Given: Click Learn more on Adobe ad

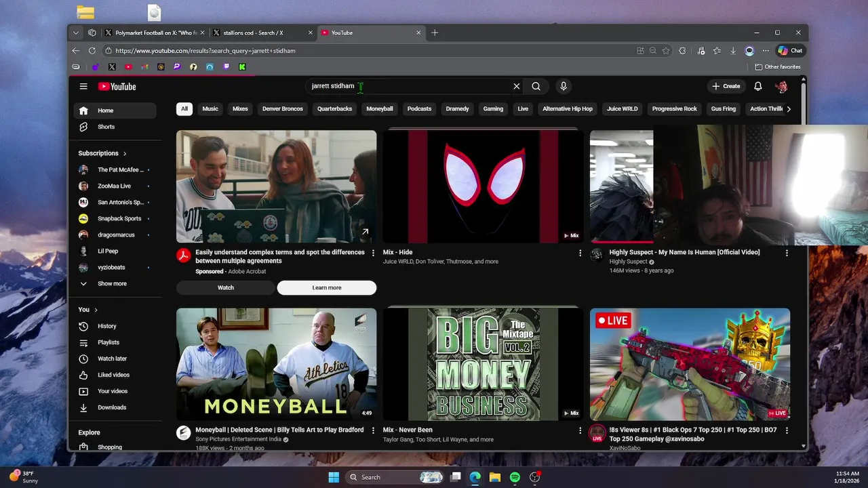Looking at the screenshot, I should pyautogui.click(x=327, y=287).
